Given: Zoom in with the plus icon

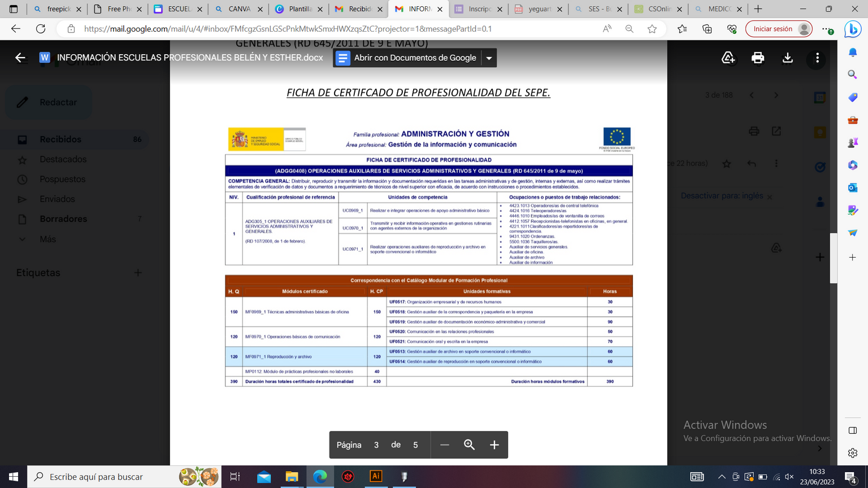Looking at the screenshot, I should click(x=494, y=445).
